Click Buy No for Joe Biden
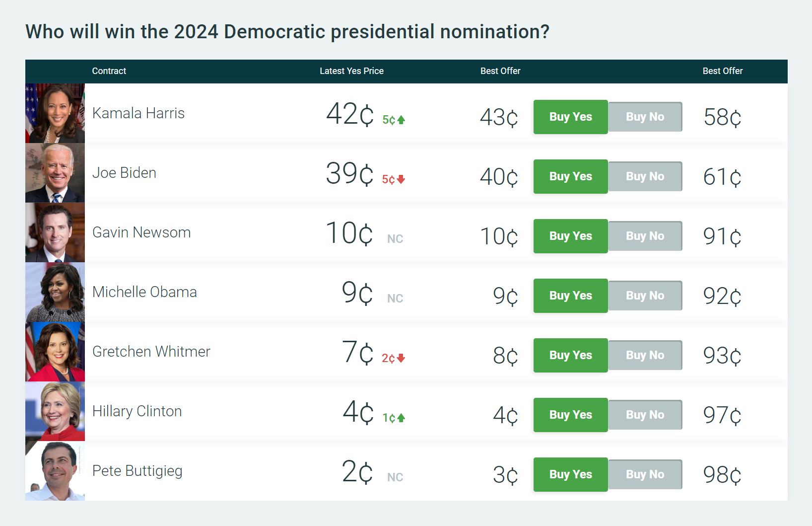 645,176
